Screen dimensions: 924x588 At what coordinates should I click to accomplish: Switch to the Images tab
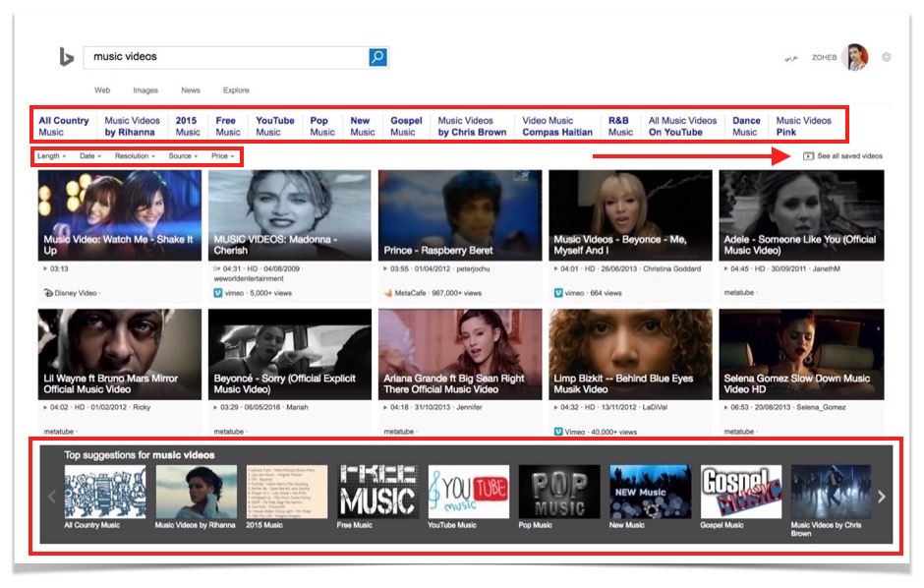(145, 90)
